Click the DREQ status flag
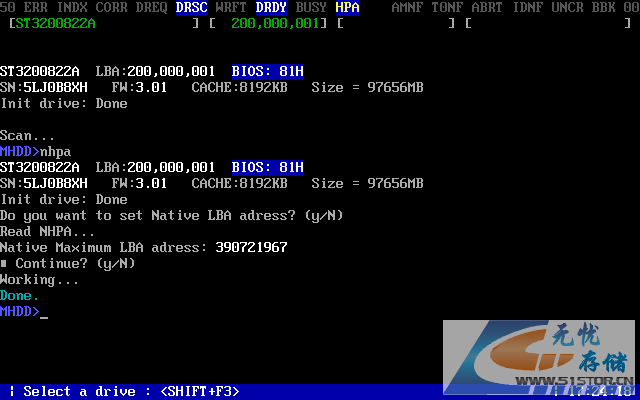 151,7
